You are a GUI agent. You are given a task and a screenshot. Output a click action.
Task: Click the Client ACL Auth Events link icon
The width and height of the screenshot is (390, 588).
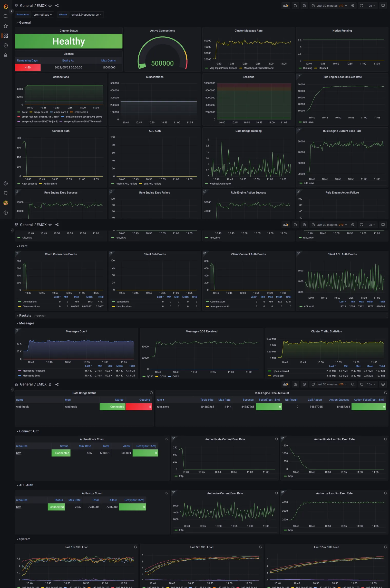[298, 253]
